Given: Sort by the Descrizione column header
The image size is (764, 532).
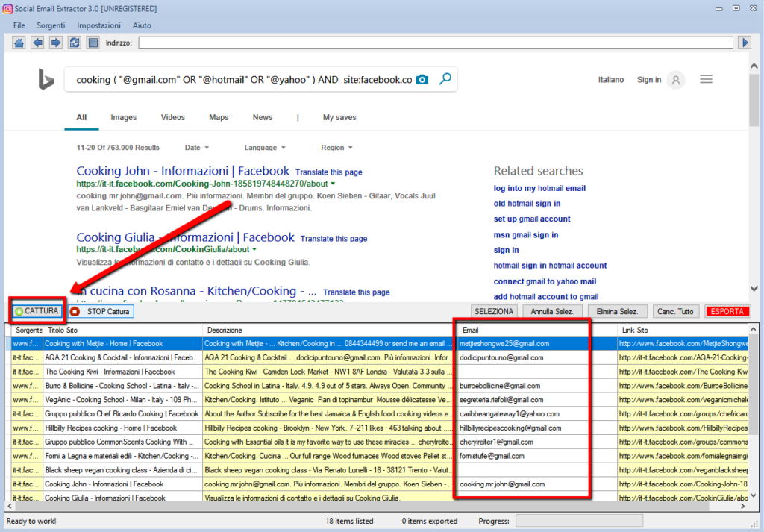Looking at the screenshot, I should tap(330, 331).
